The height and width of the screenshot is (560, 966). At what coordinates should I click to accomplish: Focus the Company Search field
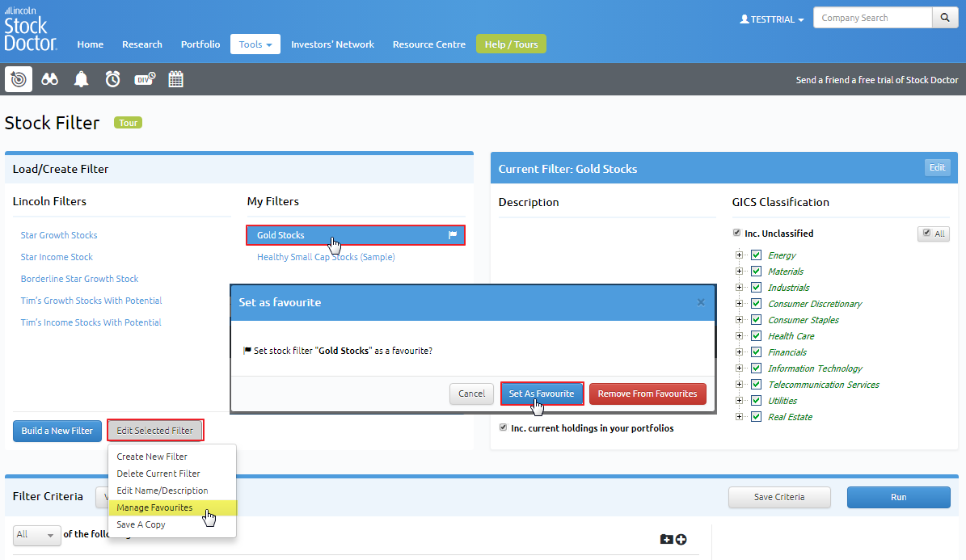[873, 18]
